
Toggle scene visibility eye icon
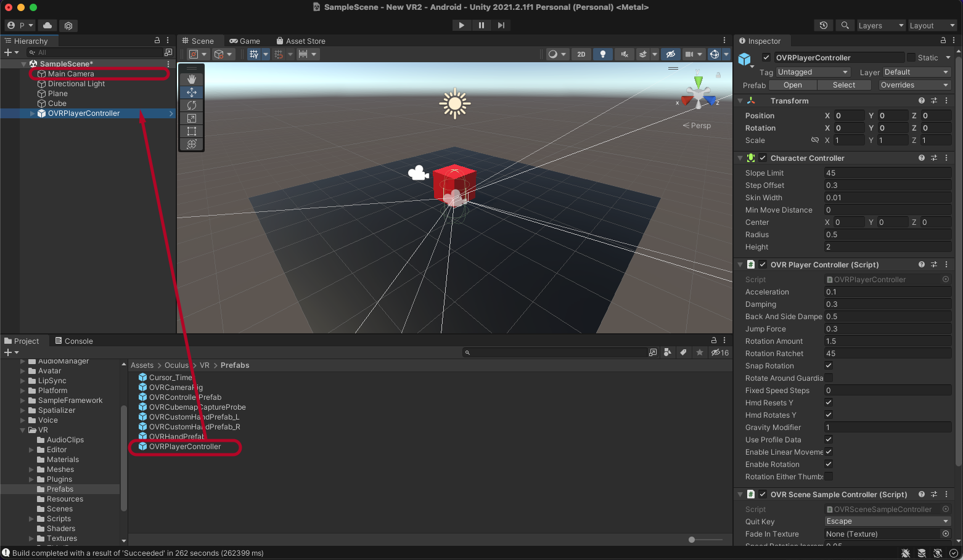click(x=670, y=54)
